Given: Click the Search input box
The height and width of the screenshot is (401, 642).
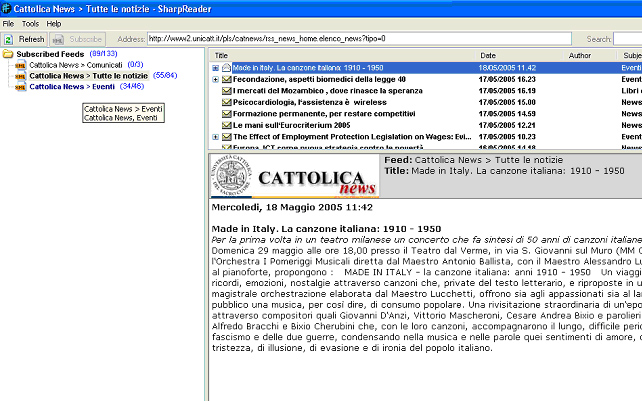Looking at the screenshot, I should click(628, 38).
